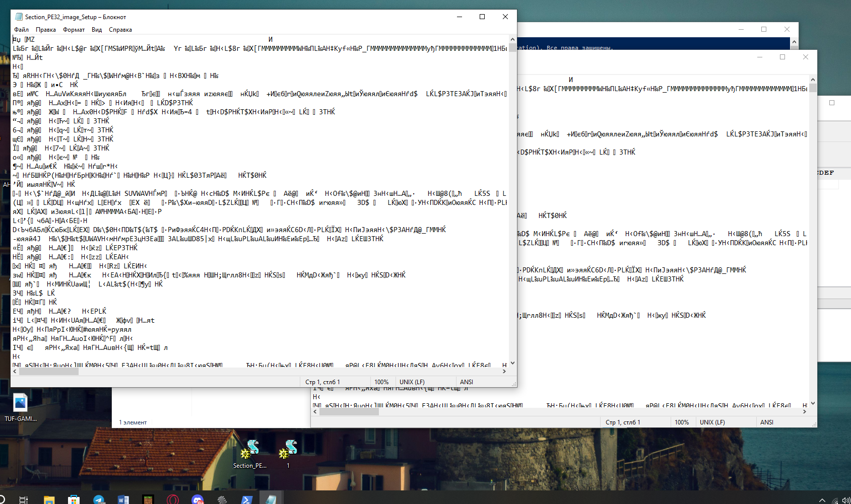
Task: Select the Section_PE... desktop file icon
Action: pyautogui.click(x=250, y=454)
